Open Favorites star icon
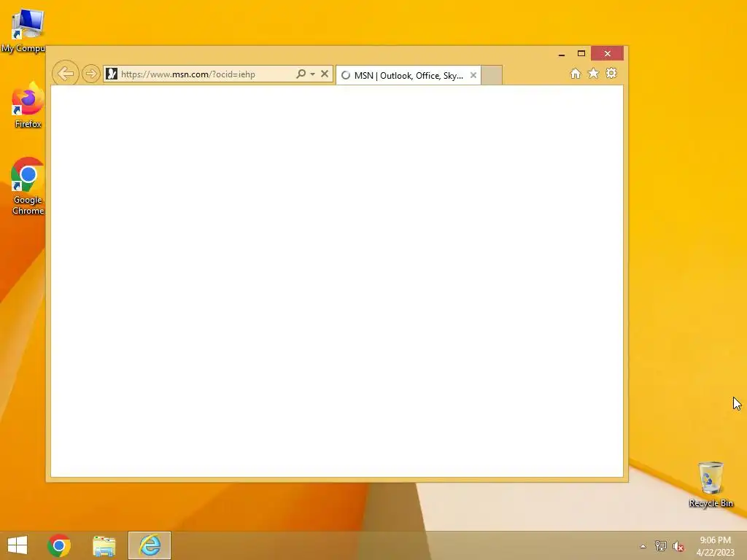This screenshot has height=560, width=747. point(593,74)
